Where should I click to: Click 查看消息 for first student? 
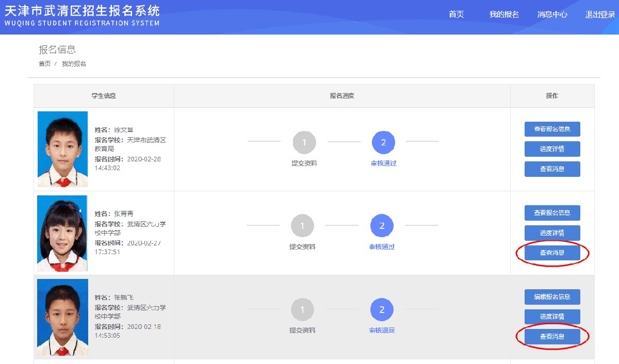[x=552, y=169]
